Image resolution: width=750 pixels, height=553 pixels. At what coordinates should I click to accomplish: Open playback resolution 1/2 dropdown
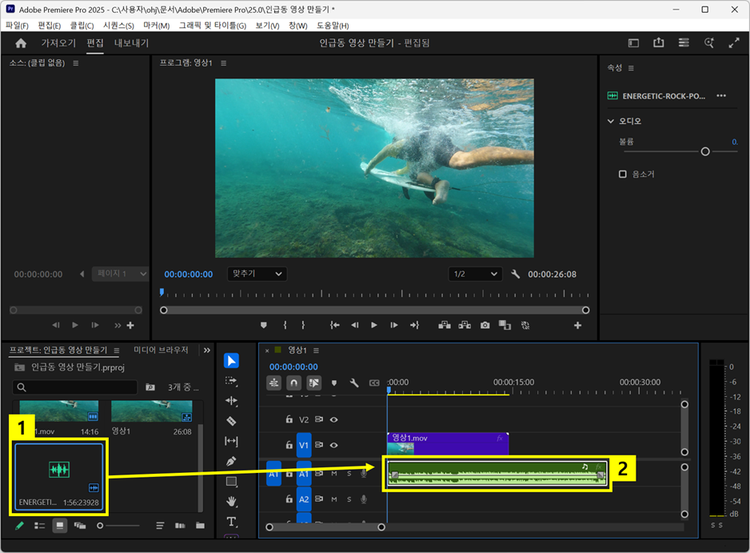coord(475,273)
